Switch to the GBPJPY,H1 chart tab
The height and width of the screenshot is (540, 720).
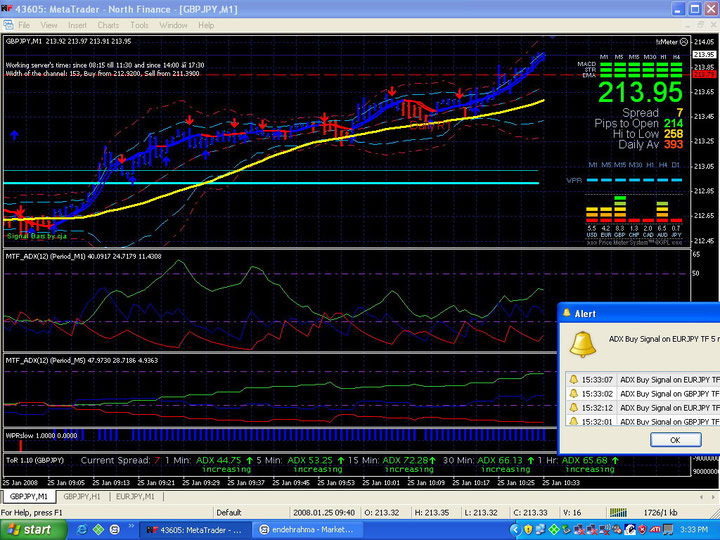(x=82, y=496)
